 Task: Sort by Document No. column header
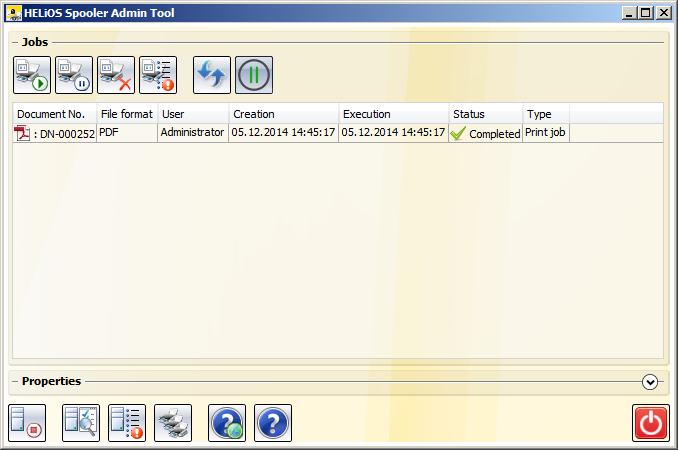coord(54,114)
